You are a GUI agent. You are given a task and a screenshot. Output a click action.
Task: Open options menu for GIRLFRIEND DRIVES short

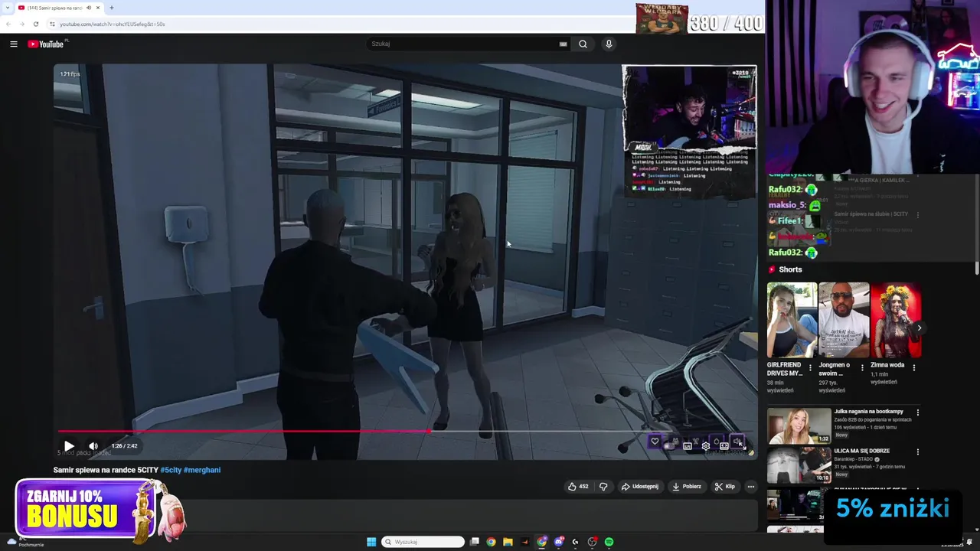pos(810,367)
